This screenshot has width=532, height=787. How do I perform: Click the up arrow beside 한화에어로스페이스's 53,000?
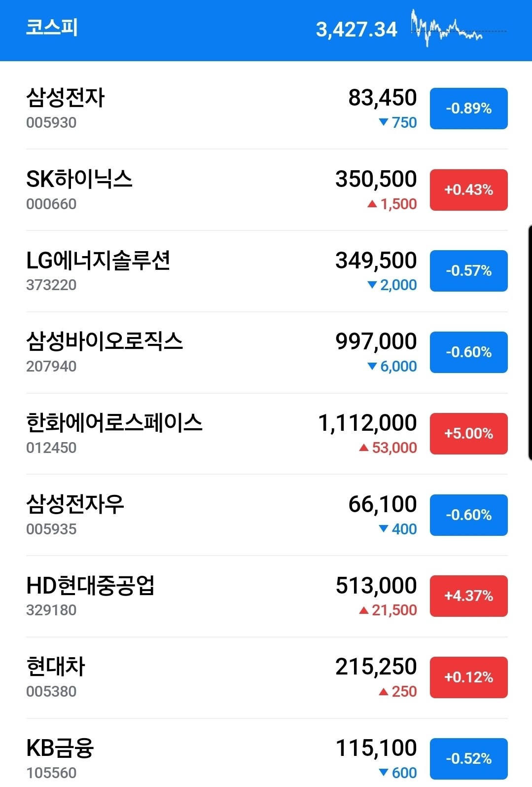(x=364, y=448)
